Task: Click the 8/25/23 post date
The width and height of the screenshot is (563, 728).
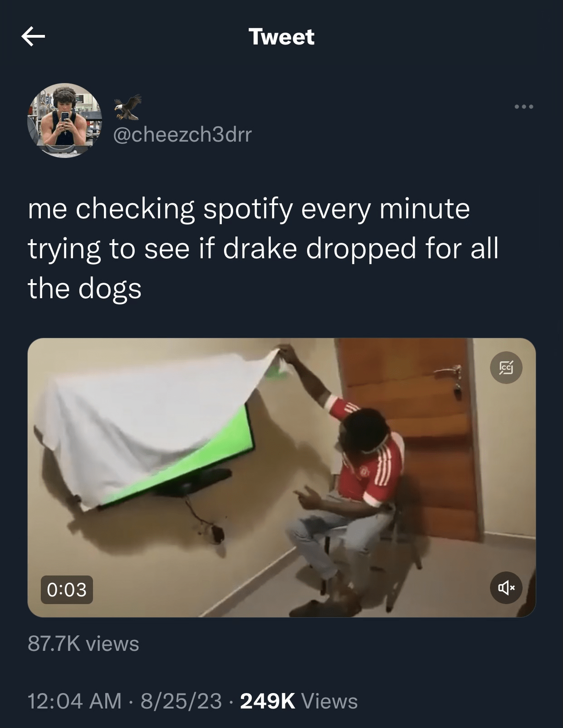Action: [x=181, y=700]
